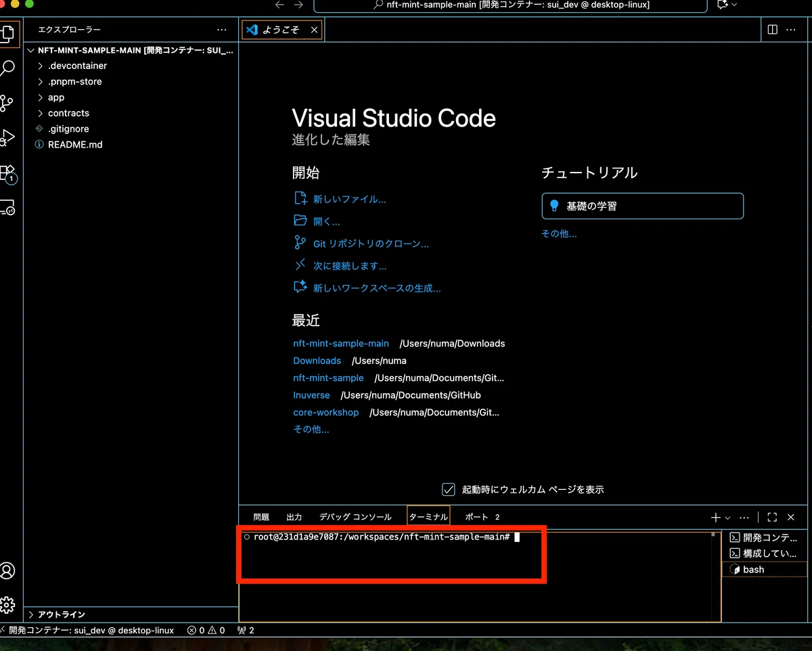This screenshot has height=651, width=812.
Task: Open the Manage gear icon
Action: (x=7, y=604)
